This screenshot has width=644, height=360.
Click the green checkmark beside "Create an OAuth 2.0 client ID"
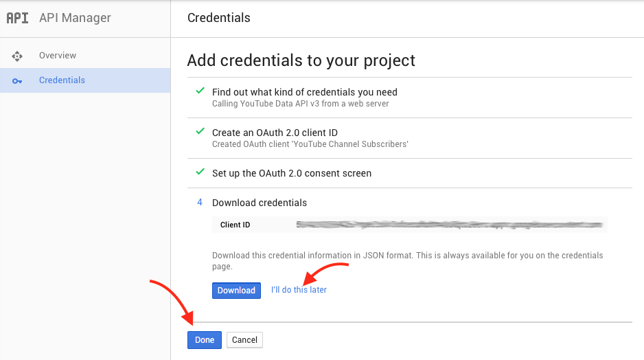(200, 131)
